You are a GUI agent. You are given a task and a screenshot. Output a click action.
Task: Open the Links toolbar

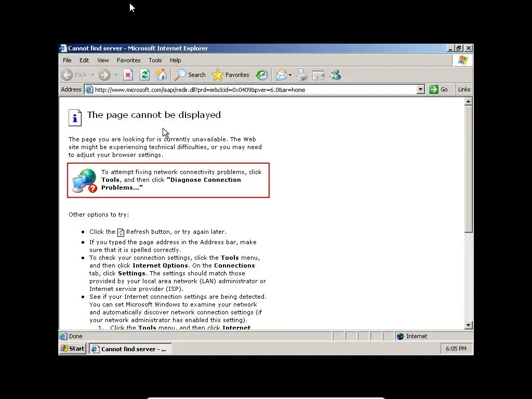tap(464, 89)
